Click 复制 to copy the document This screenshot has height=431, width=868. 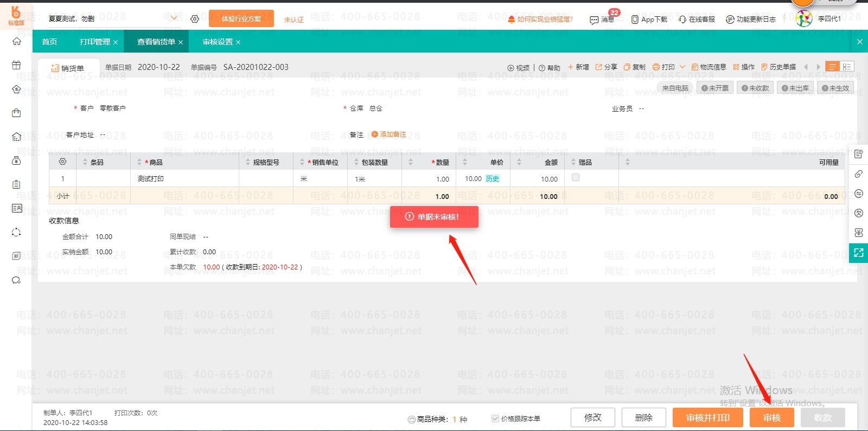click(635, 67)
